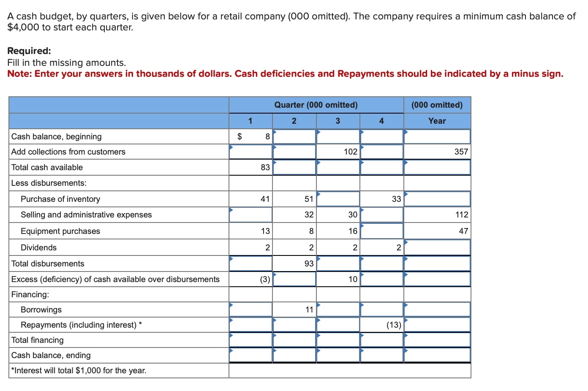The image size is (588, 391).
Task: Click Quarter 4 selling and administrative field
Action: tap(382, 215)
